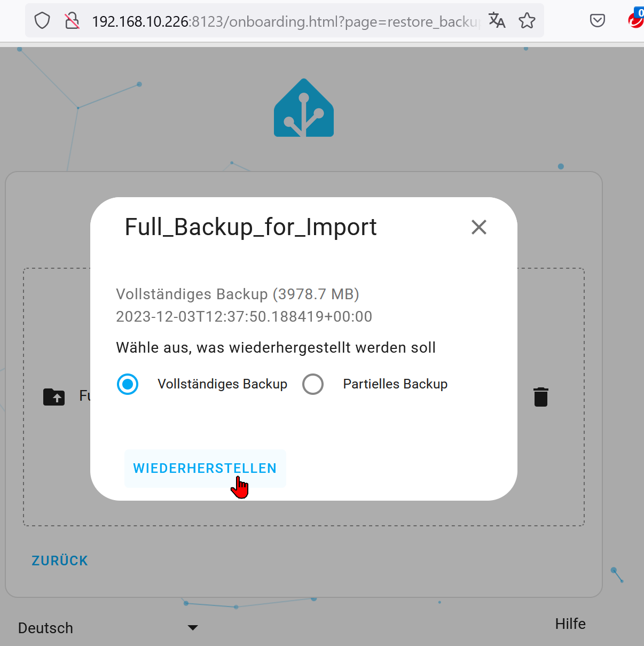Click the folder upload icon
The width and height of the screenshot is (644, 646).
click(x=54, y=397)
